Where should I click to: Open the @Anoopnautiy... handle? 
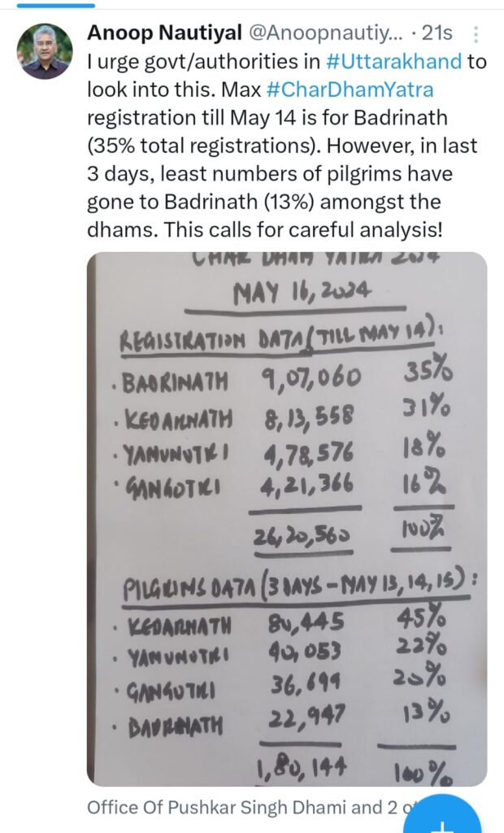point(326,33)
